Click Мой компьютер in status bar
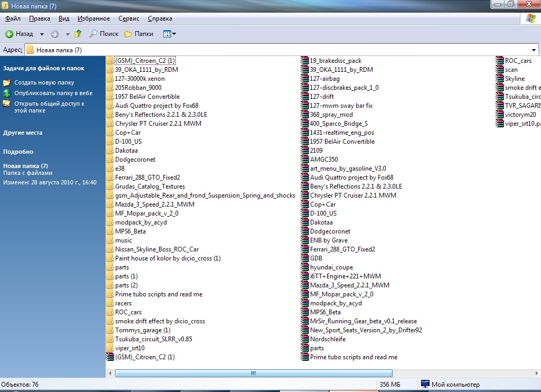The width and height of the screenshot is (541, 392). 450,385
